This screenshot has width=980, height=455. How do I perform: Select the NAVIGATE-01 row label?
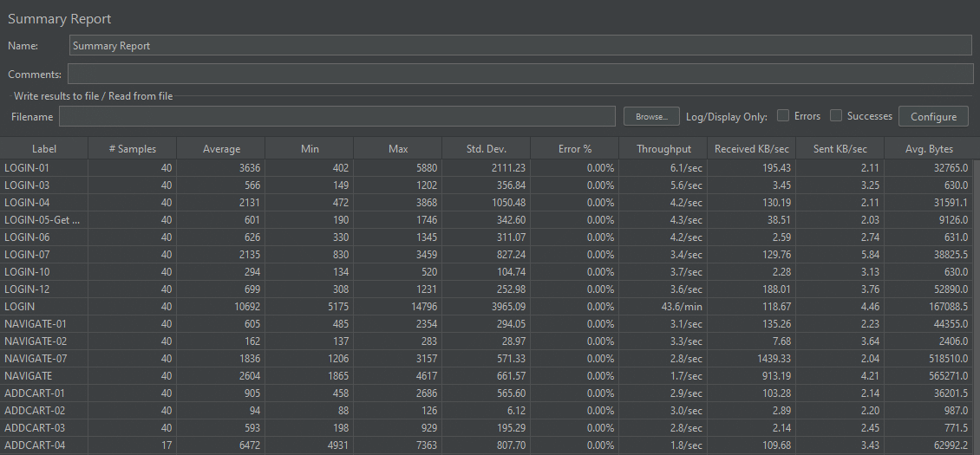coord(35,324)
